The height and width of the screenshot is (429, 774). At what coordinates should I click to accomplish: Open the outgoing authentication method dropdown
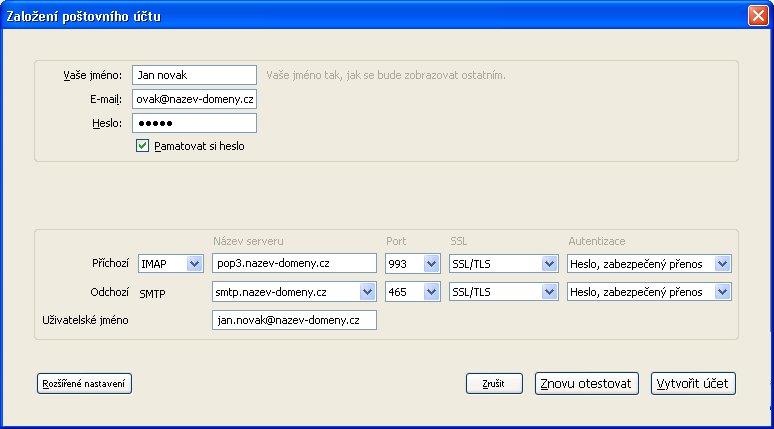pyautogui.click(x=723, y=292)
